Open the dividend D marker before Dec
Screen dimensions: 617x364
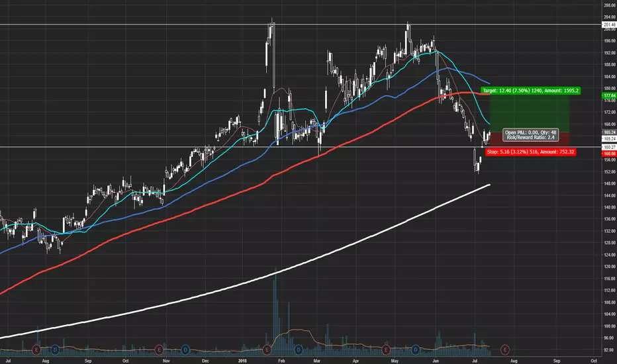click(x=185, y=349)
